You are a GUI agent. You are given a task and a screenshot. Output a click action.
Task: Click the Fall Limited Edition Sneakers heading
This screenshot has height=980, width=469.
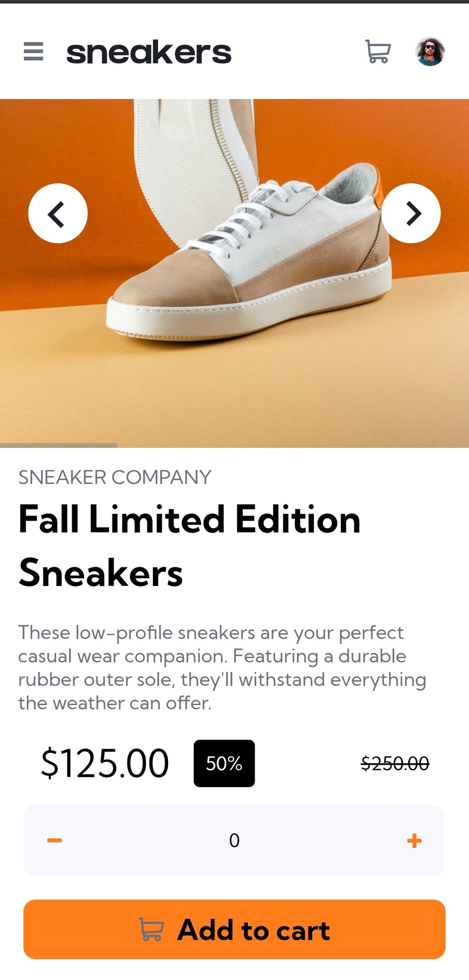point(190,546)
